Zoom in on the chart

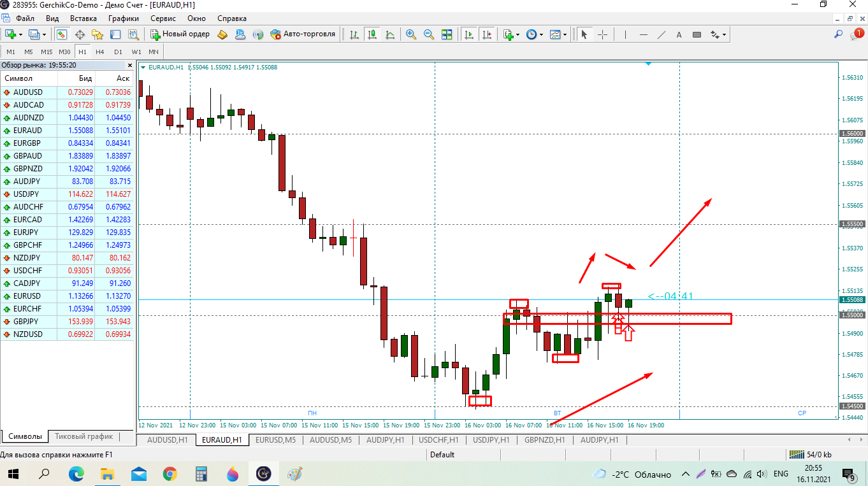pyautogui.click(x=411, y=34)
